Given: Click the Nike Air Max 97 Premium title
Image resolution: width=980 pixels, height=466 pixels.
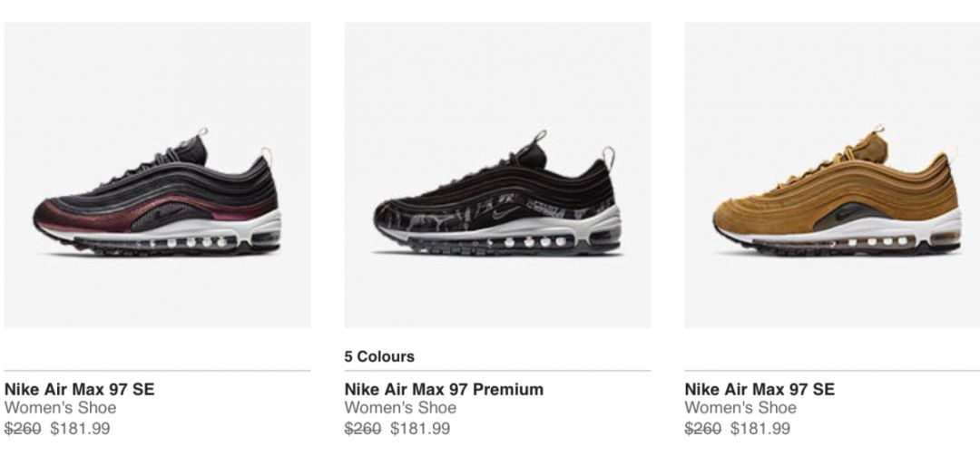Looking at the screenshot, I should click(x=444, y=389).
